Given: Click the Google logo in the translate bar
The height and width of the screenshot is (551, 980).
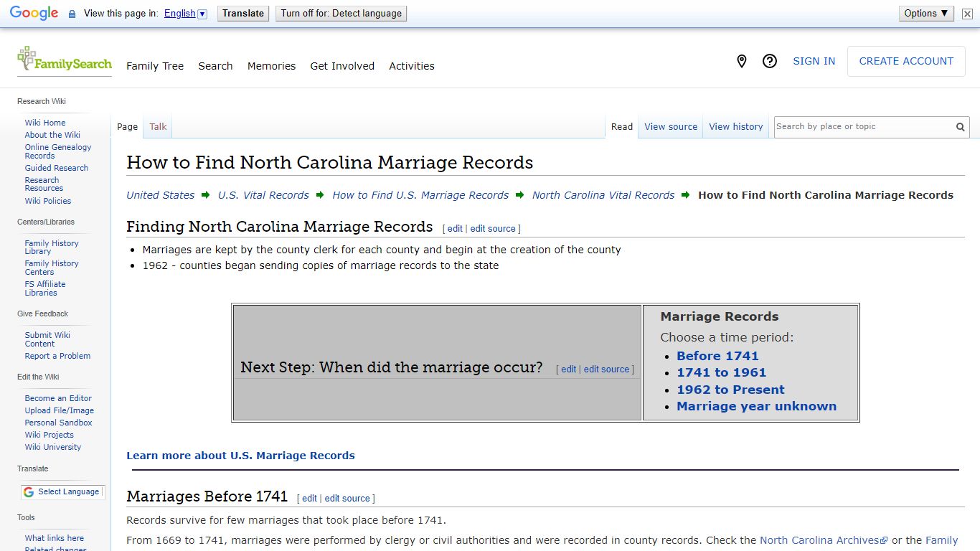Looking at the screenshot, I should [33, 12].
